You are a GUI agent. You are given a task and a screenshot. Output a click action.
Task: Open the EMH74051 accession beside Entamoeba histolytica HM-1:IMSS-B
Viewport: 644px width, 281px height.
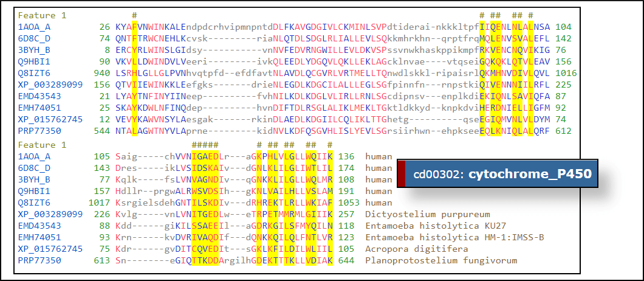pos(40,237)
